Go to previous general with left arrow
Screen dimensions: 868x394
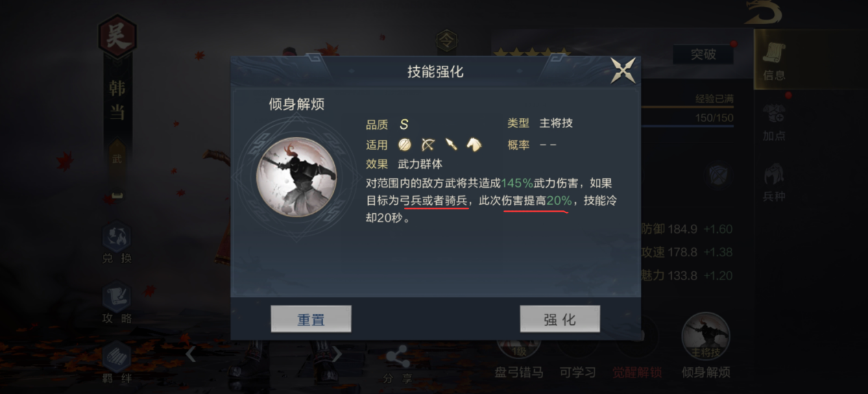[191, 354]
